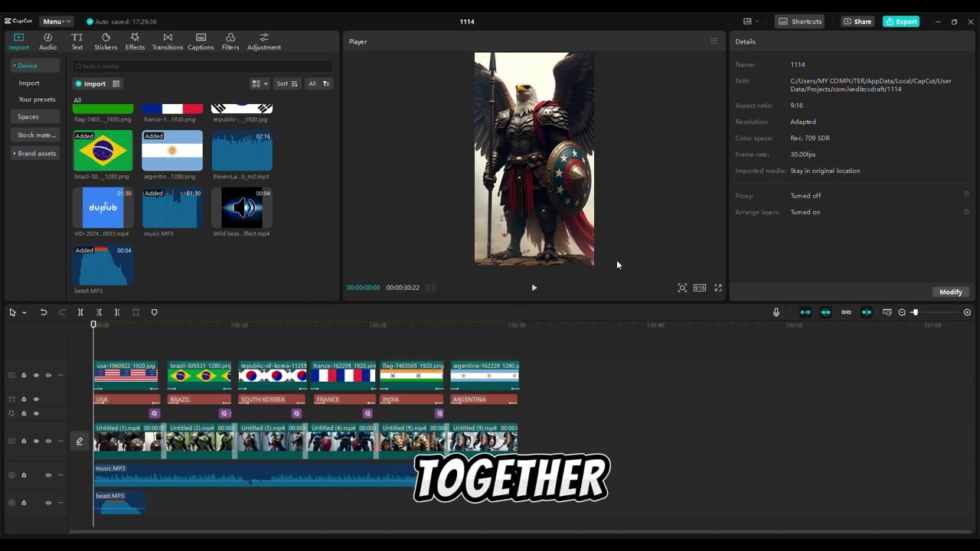Screen dimensions: 980x551
Task: Expand Brand assets in sidebar
Action: coord(35,153)
